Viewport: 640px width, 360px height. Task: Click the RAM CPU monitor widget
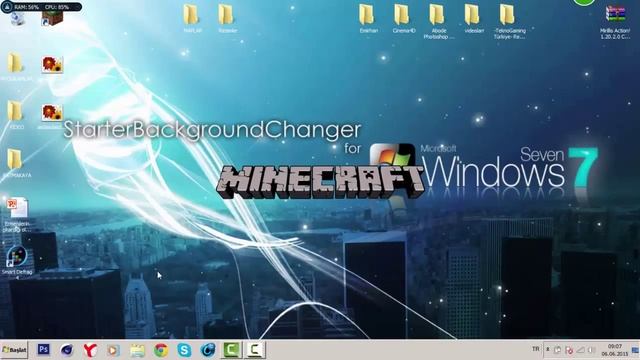coord(41,7)
